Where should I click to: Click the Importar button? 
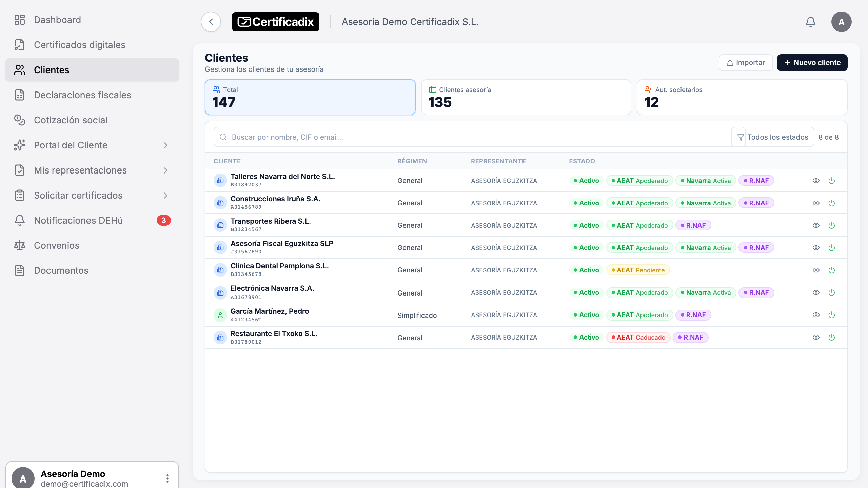[746, 63]
